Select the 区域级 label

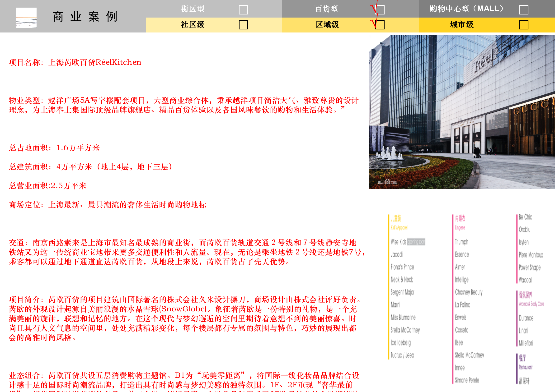click(x=327, y=24)
